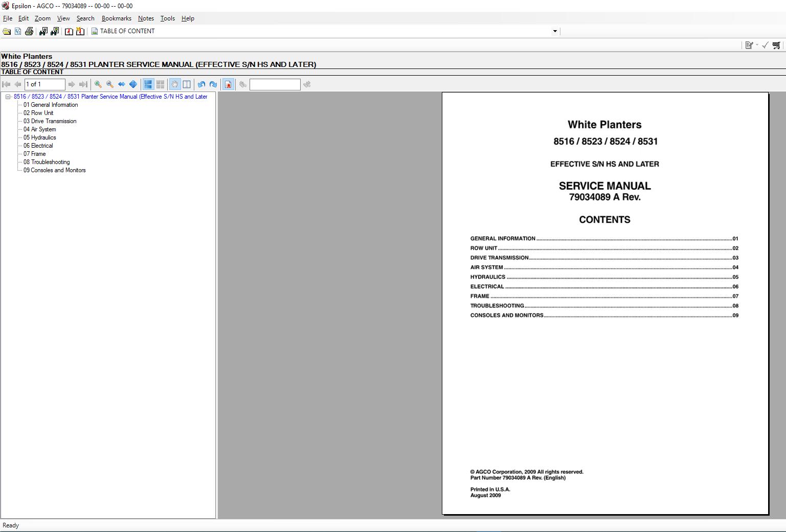This screenshot has height=532, width=786.
Task: Click the find previous arrow icon
Action: (243, 84)
